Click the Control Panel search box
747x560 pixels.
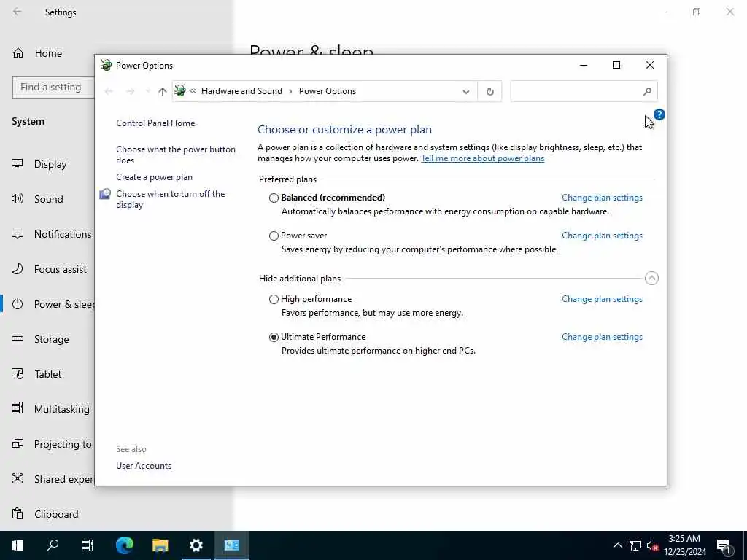pyautogui.click(x=584, y=91)
